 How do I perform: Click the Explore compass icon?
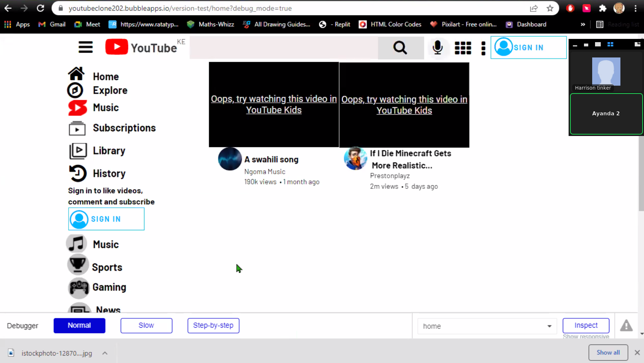[75, 90]
